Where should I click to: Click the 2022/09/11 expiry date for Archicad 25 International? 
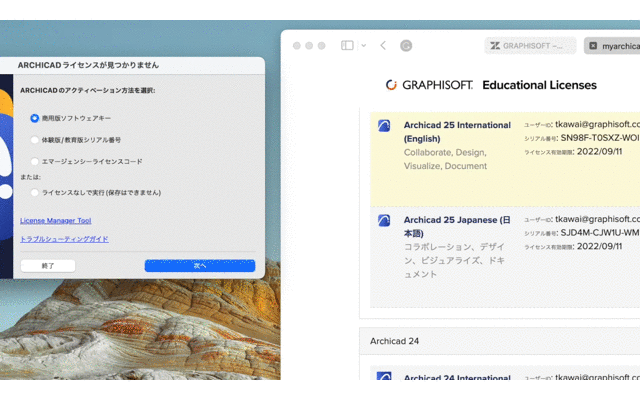[x=599, y=151]
